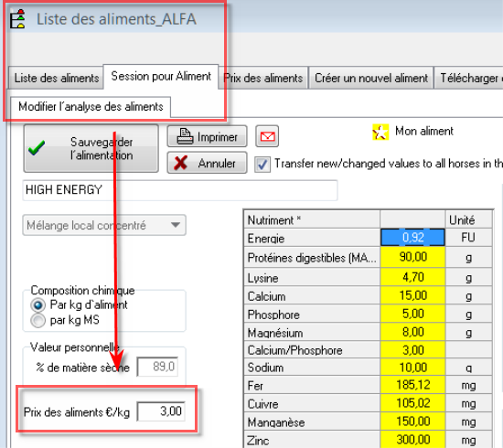Open the Prix des aliments tab
This screenshot has height=448, width=503.
(263, 78)
